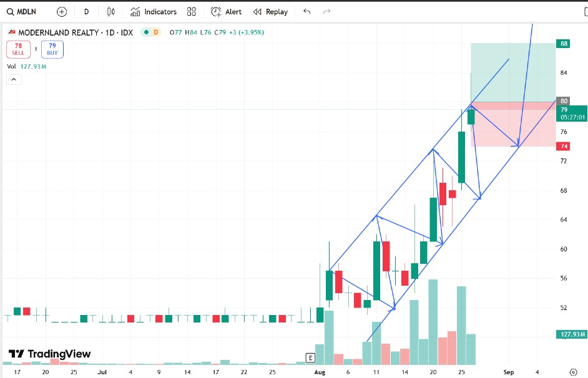Open chart settings gear at the time axis
Viewport: 588px width, 378px height.
click(x=574, y=372)
